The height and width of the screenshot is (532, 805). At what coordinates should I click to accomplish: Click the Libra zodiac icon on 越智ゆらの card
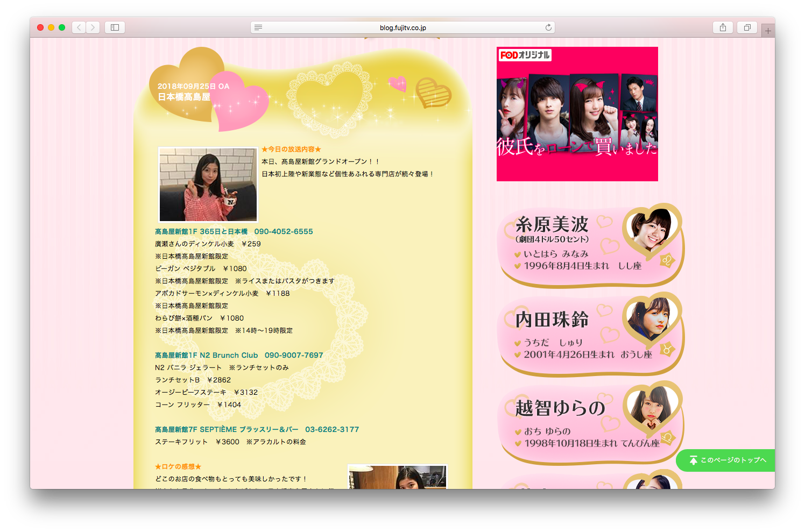(x=667, y=438)
